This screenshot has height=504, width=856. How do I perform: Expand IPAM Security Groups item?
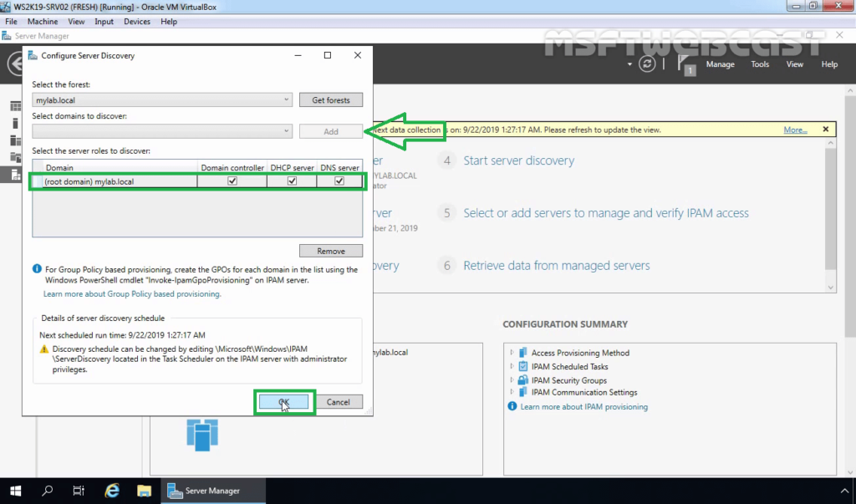[x=512, y=380]
